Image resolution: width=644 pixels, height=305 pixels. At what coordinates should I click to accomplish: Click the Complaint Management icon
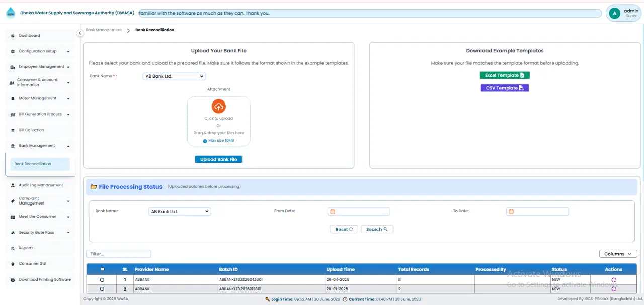pyautogui.click(x=13, y=201)
